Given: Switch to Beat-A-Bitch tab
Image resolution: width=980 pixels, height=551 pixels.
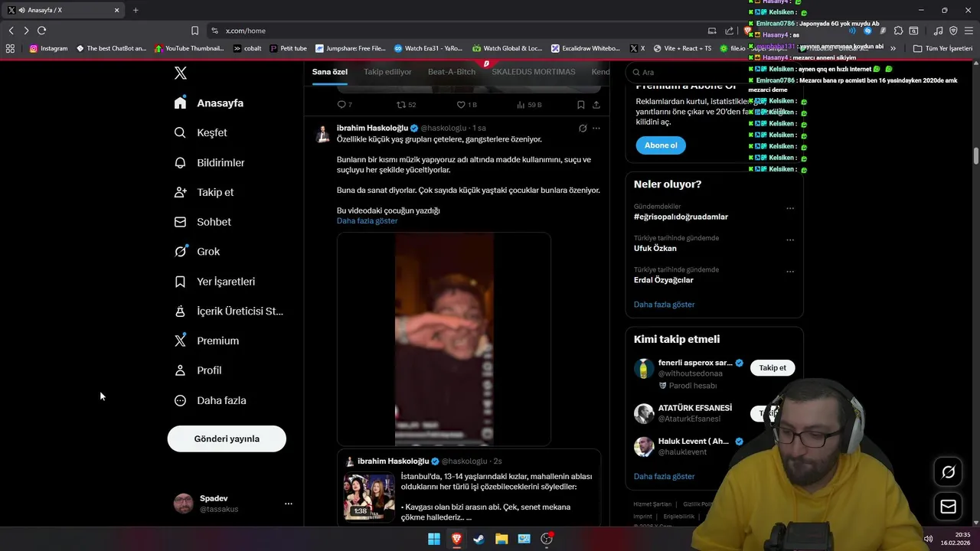Looking at the screenshot, I should 452,72.
